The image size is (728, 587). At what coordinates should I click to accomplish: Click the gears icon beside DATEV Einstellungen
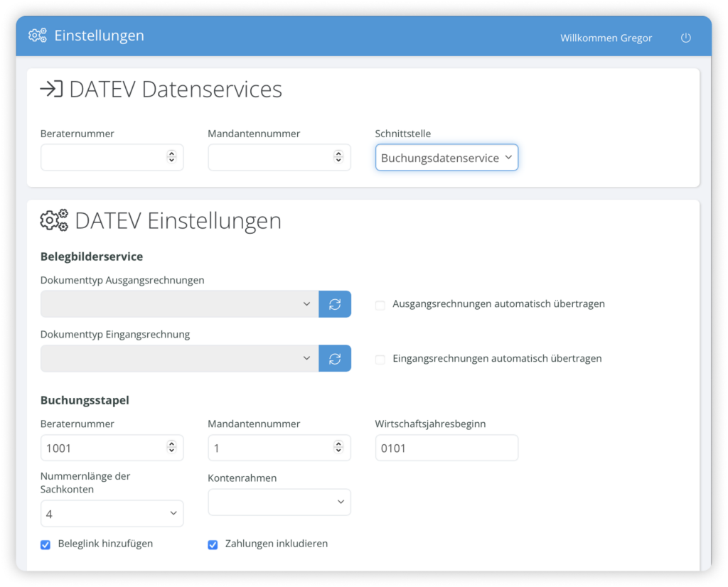click(x=53, y=220)
